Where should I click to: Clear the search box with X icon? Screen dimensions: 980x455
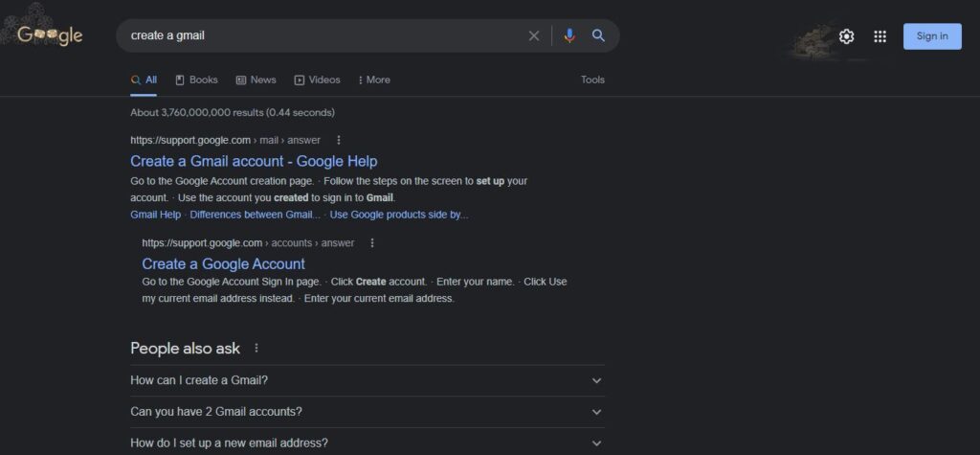click(534, 36)
